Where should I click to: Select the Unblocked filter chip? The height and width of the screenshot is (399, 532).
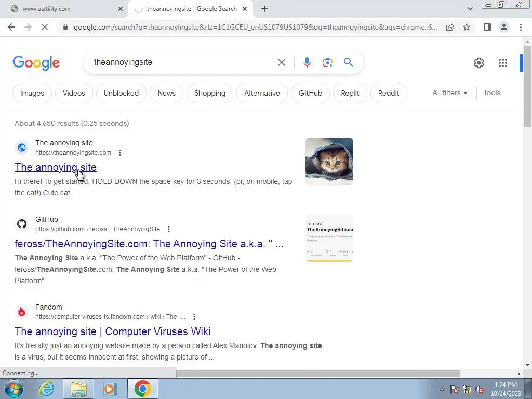[x=121, y=93]
